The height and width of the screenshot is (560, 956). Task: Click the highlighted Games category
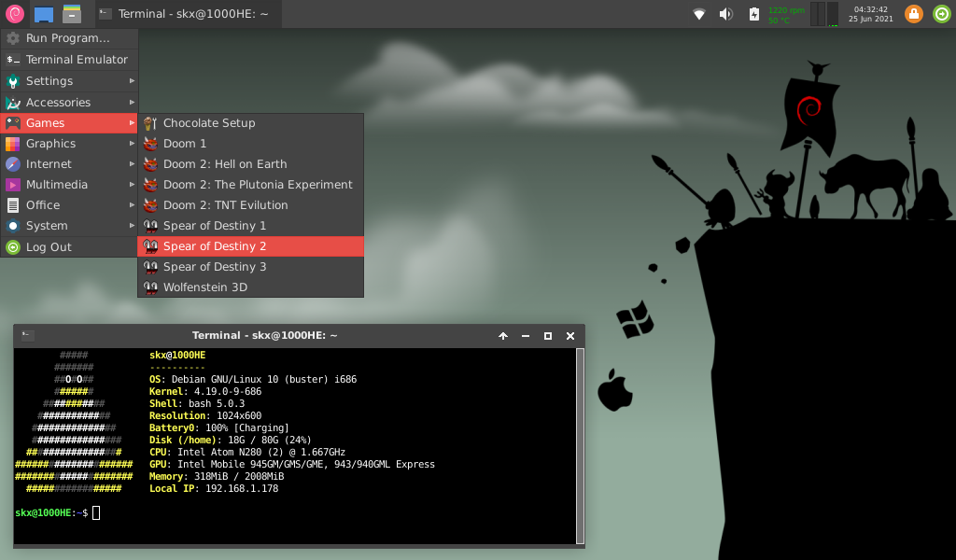(x=69, y=122)
